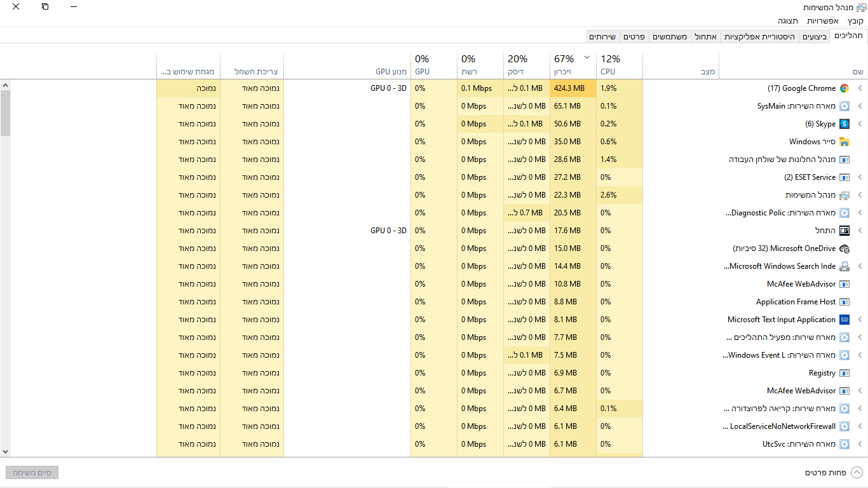This screenshot has height=488, width=868.
Task: Sort by the CPU column header
Action: pyautogui.click(x=619, y=65)
